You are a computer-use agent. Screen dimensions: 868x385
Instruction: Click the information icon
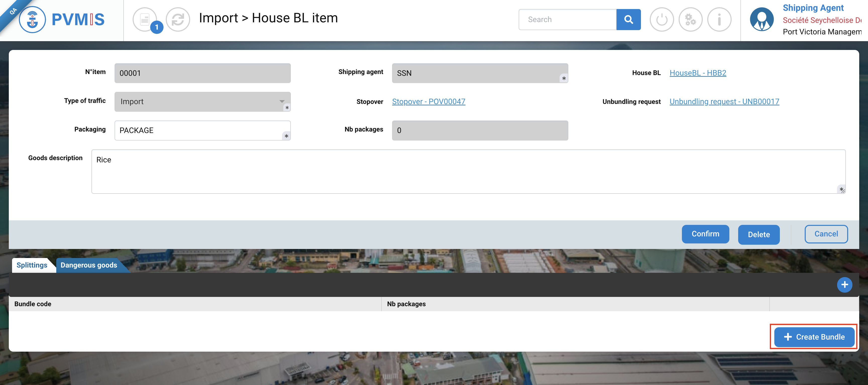coord(719,20)
